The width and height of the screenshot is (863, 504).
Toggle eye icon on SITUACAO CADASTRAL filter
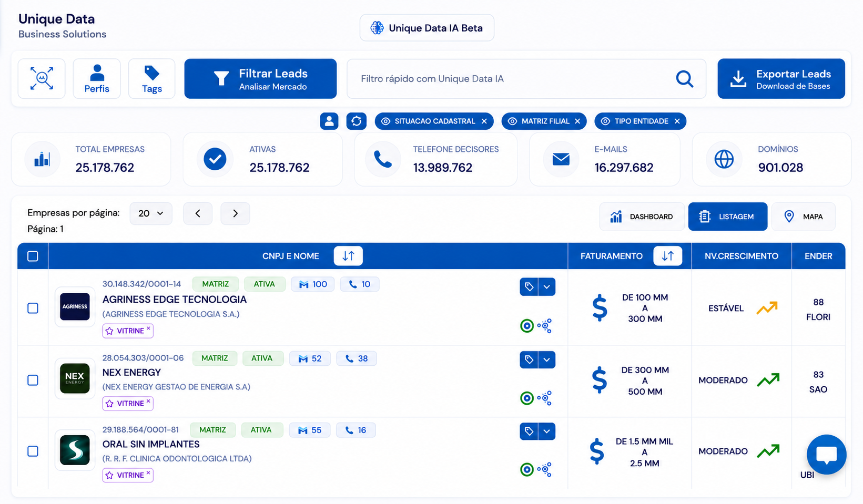point(385,121)
